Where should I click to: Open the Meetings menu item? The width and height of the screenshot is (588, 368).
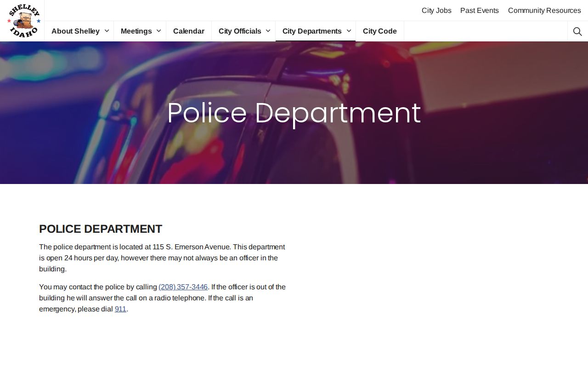136,31
